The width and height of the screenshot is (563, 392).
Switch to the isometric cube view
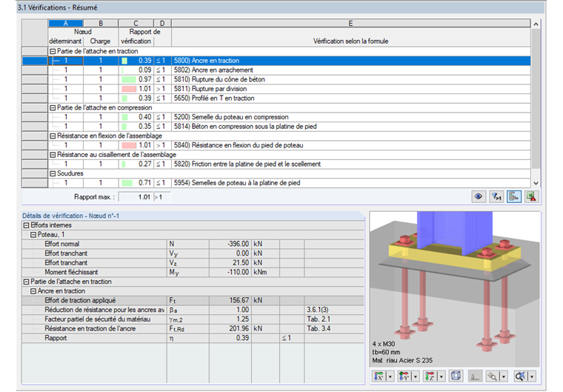456,376
